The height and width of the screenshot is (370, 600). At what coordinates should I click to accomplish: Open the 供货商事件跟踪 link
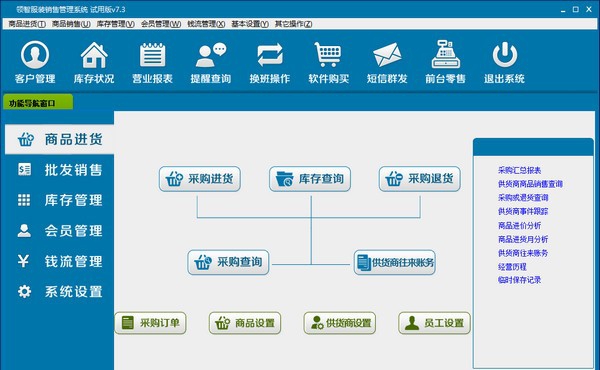tap(523, 212)
